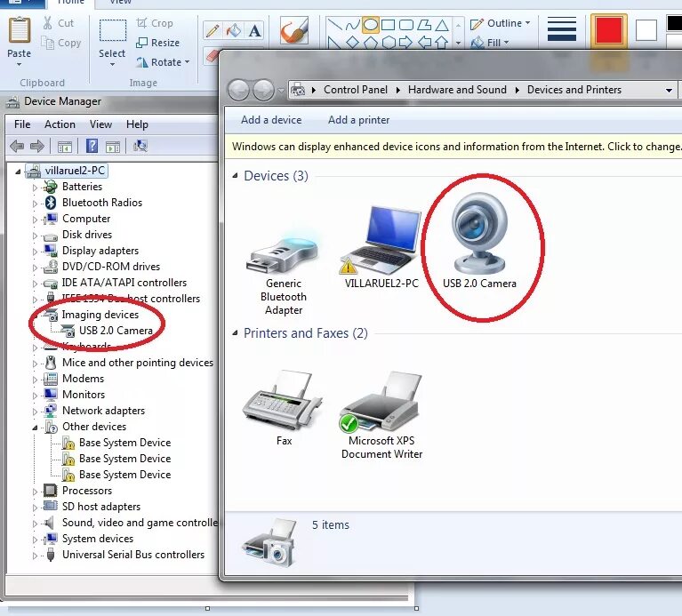Click Hardware and Sound breadcrumb

pos(457,90)
